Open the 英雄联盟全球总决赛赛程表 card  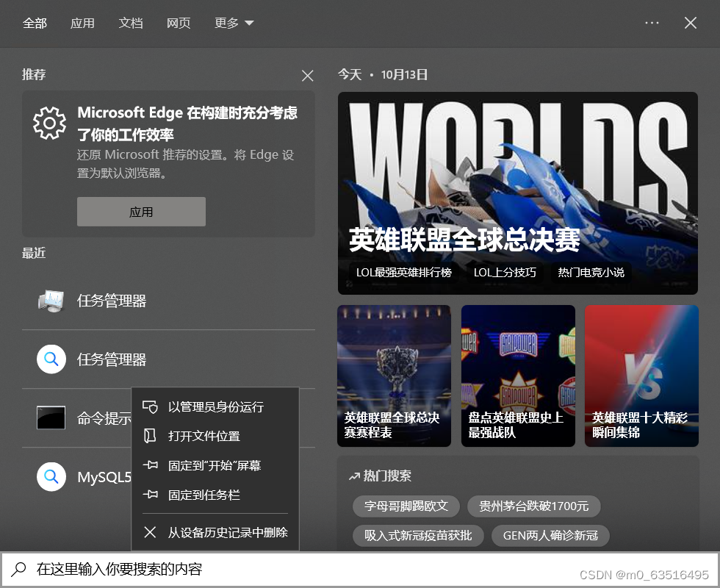(x=394, y=376)
